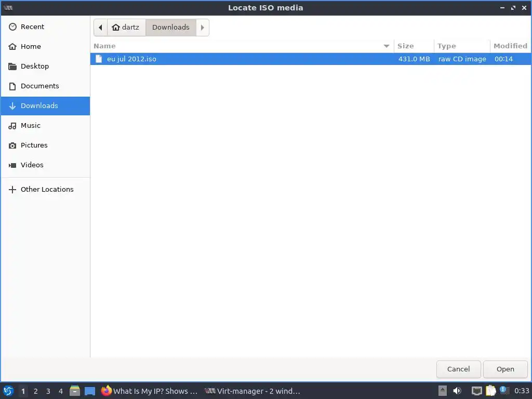
Task: Click the path bar forward arrow
Action: (203, 28)
